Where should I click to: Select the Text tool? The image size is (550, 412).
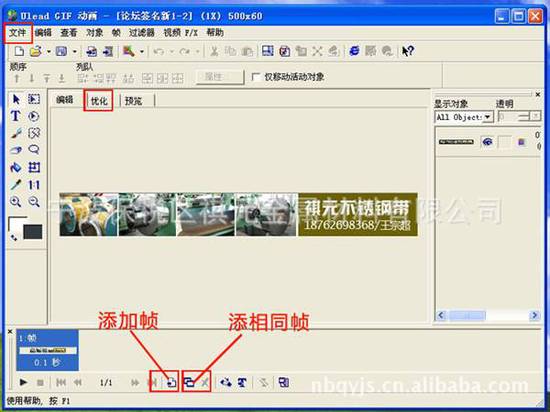(x=15, y=116)
